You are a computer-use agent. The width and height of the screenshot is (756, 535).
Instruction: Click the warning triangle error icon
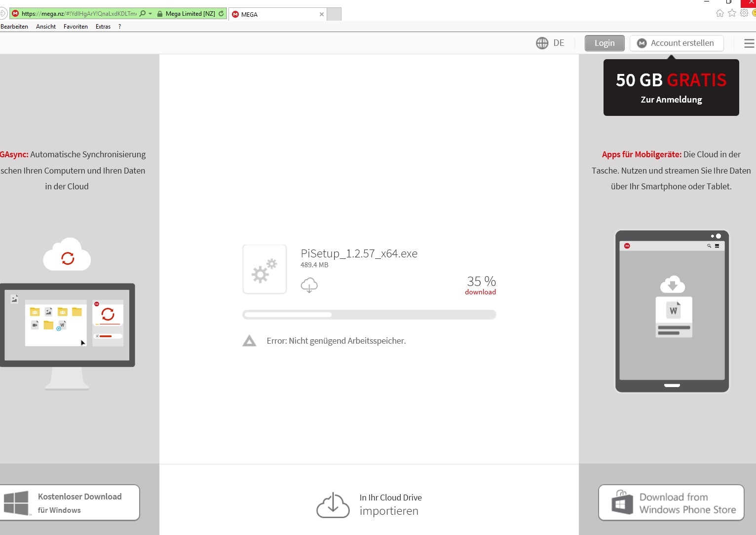(x=249, y=341)
